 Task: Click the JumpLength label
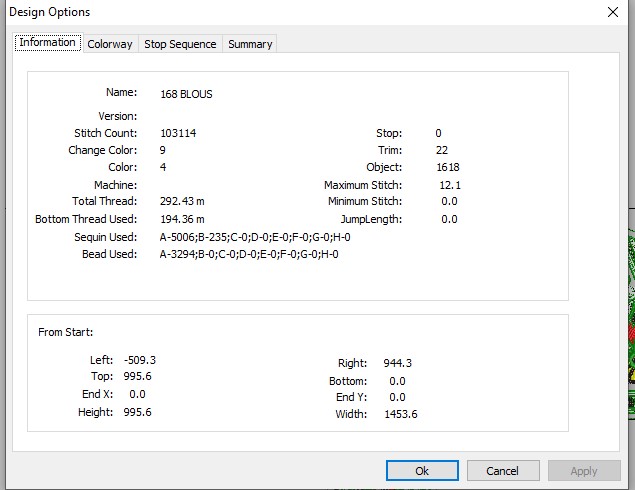coord(371,219)
